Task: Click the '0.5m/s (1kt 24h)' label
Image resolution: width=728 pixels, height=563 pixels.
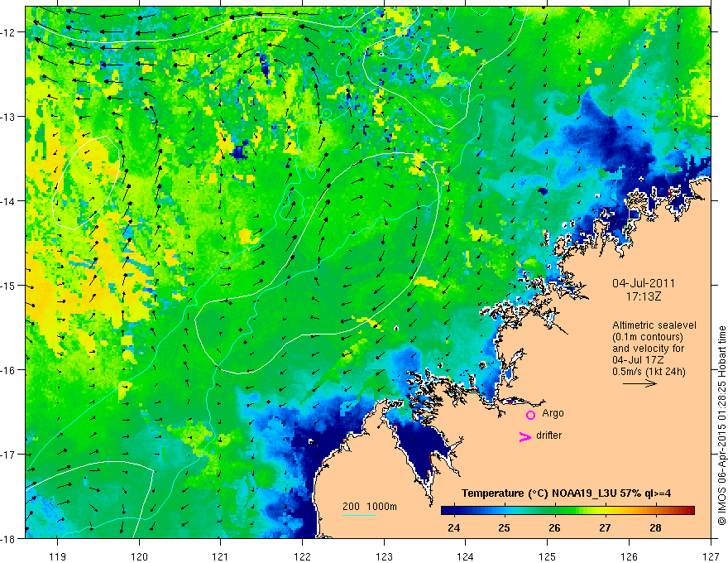Action: coord(649,372)
